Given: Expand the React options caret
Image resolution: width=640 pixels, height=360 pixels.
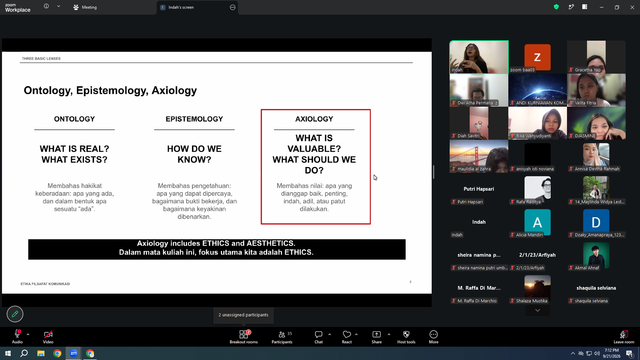Looking at the screenshot, I should 356,334.
